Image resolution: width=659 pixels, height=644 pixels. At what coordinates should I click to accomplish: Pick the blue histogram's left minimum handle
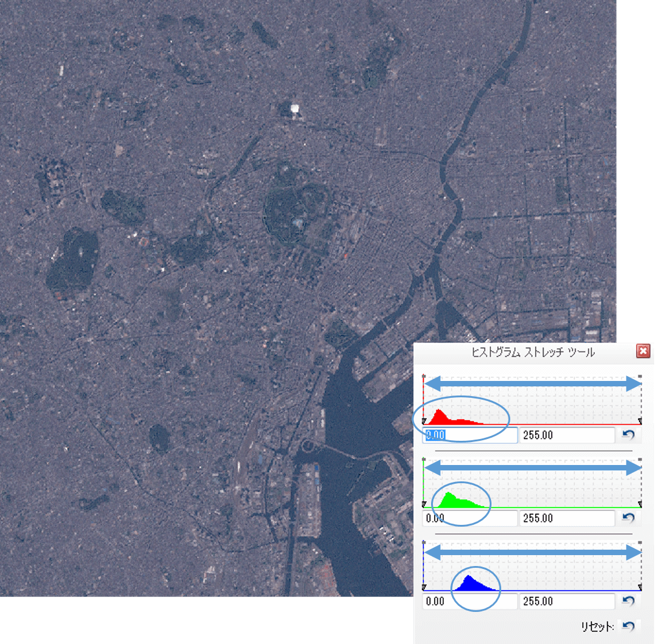tap(424, 587)
